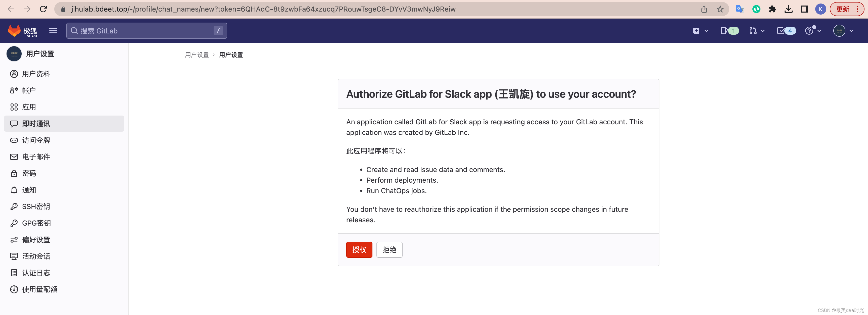The width and height of the screenshot is (868, 315).
Task: Click the lock site-info icon in address bar
Action: click(63, 10)
